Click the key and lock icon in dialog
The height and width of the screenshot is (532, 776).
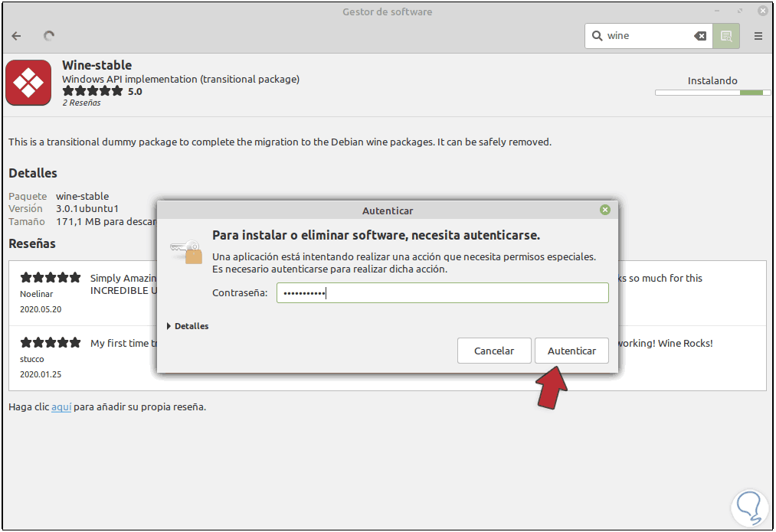pyautogui.click(x=187, y=252)
